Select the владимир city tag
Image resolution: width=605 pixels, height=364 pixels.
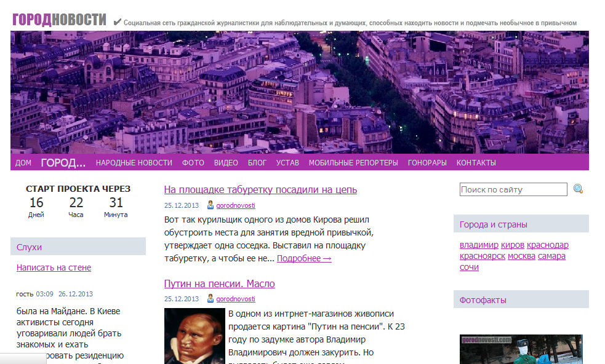click(479, 245)
